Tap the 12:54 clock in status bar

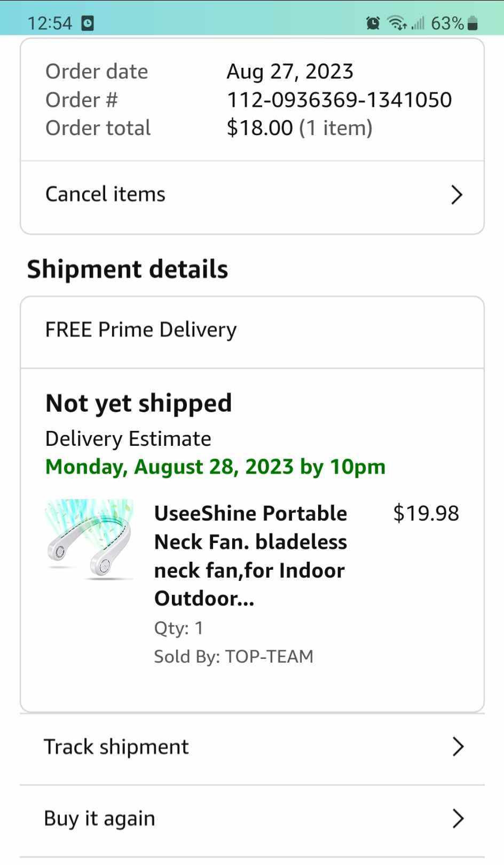(49, 23)
